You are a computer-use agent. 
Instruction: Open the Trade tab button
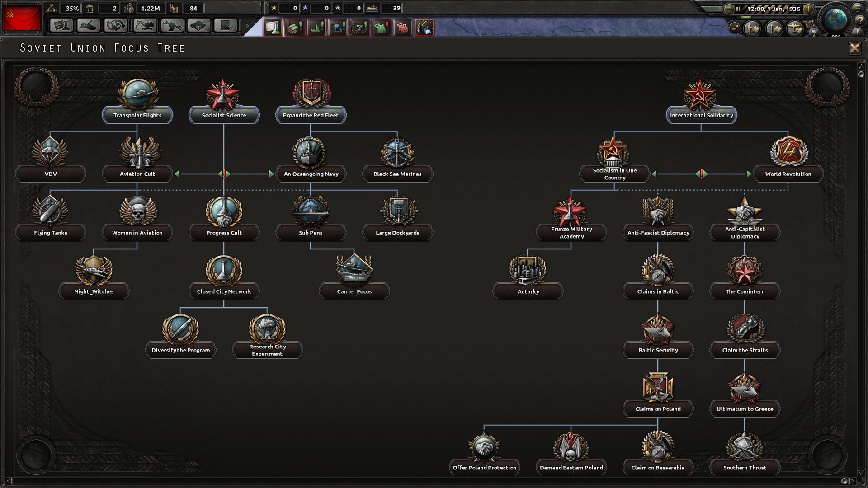[116, 26]
